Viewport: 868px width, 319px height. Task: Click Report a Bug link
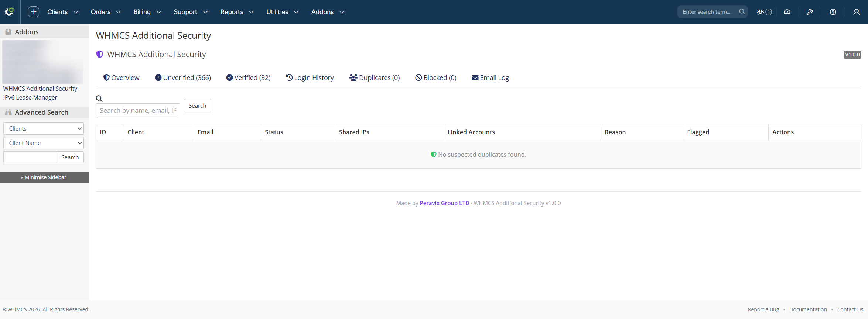point(763,309)
